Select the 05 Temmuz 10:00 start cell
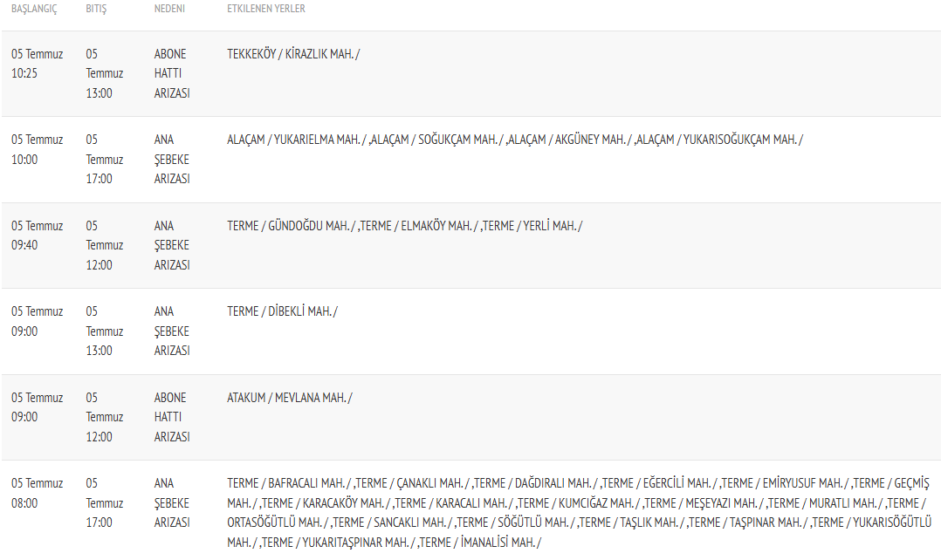 tap(37, 149)
